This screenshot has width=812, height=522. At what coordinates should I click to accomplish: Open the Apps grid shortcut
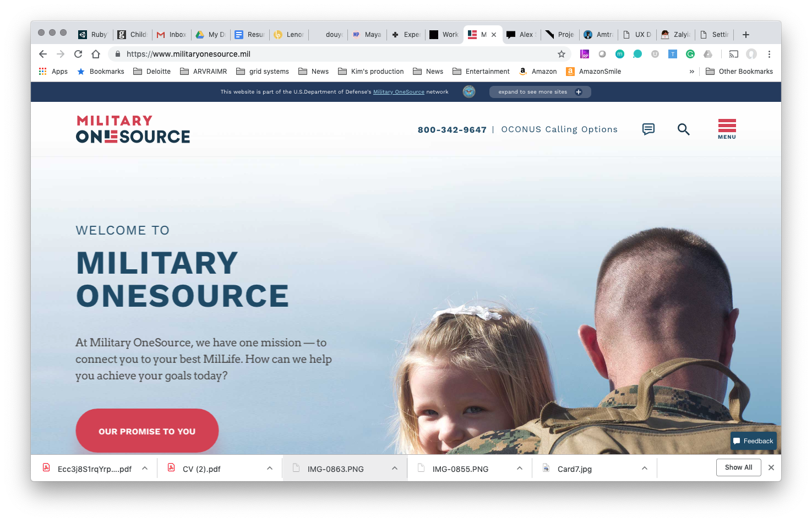tap(53, 72)
